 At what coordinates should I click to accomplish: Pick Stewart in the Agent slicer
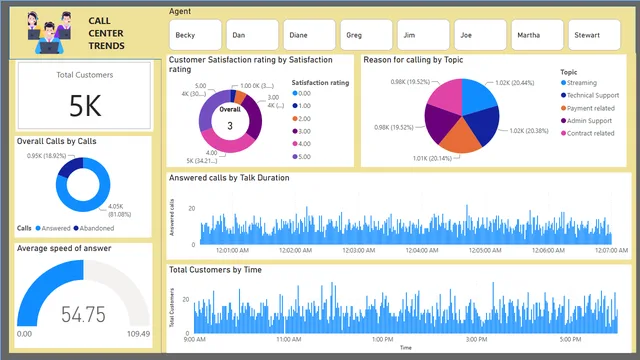594,35
